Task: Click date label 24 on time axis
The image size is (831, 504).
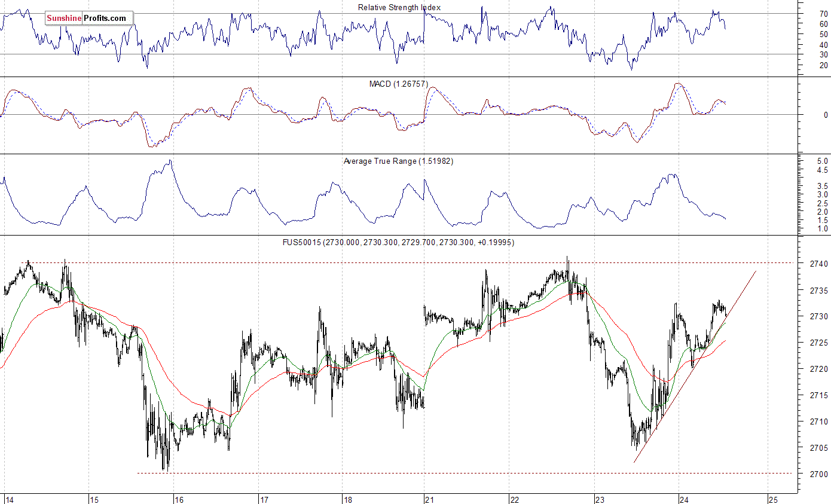Action: coord(685,499)
